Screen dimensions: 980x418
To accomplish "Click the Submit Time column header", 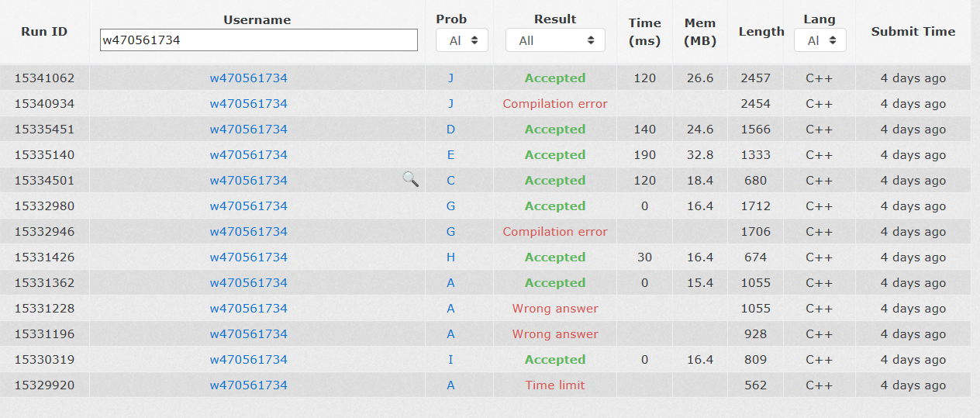I will (x=913, y=32).
